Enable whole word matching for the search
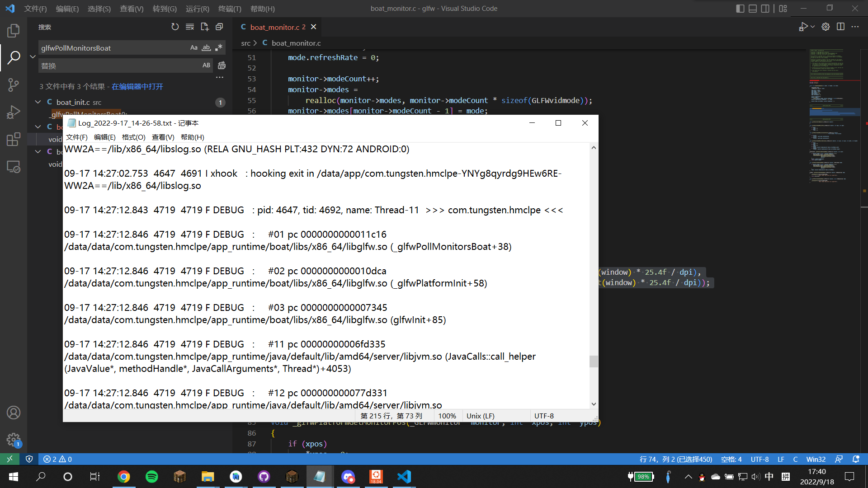Viewport: 868px width, 488px height. (207, 47)
